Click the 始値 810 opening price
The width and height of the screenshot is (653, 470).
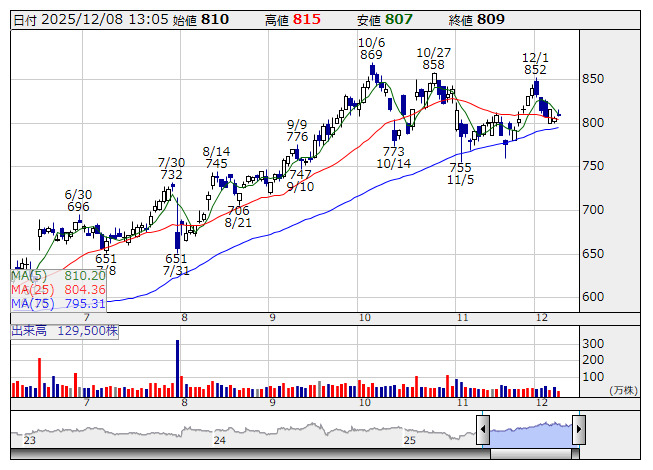pyautogui.click(x=201, y=20)
